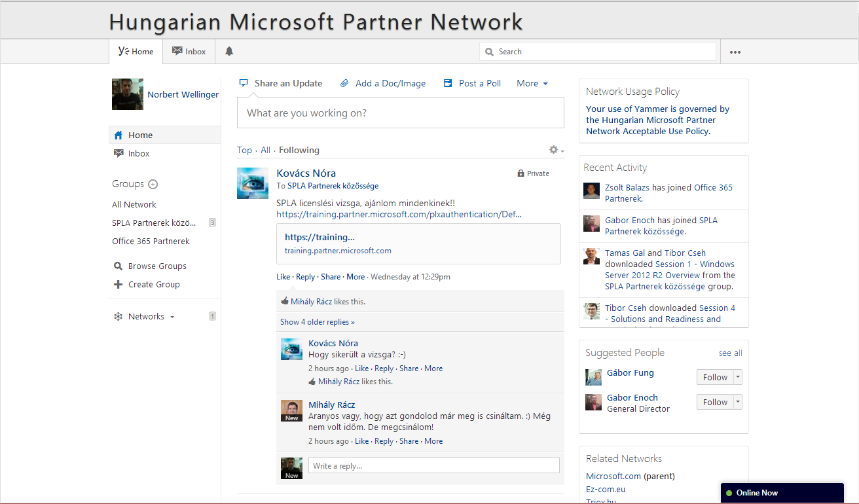859x504 pixels.
Task: Expand the Networks dropdown in sidebar
Action: pyautogui.click(x=172, y=317)
